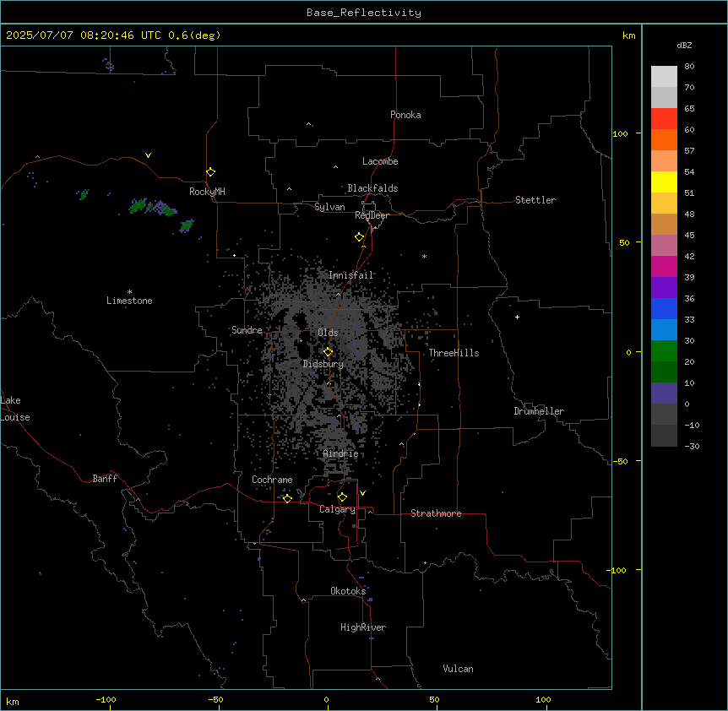The width and height of the screenshot is (728, 711).
Task: Click the HighRiver label
Action: (x=363, y=627)
